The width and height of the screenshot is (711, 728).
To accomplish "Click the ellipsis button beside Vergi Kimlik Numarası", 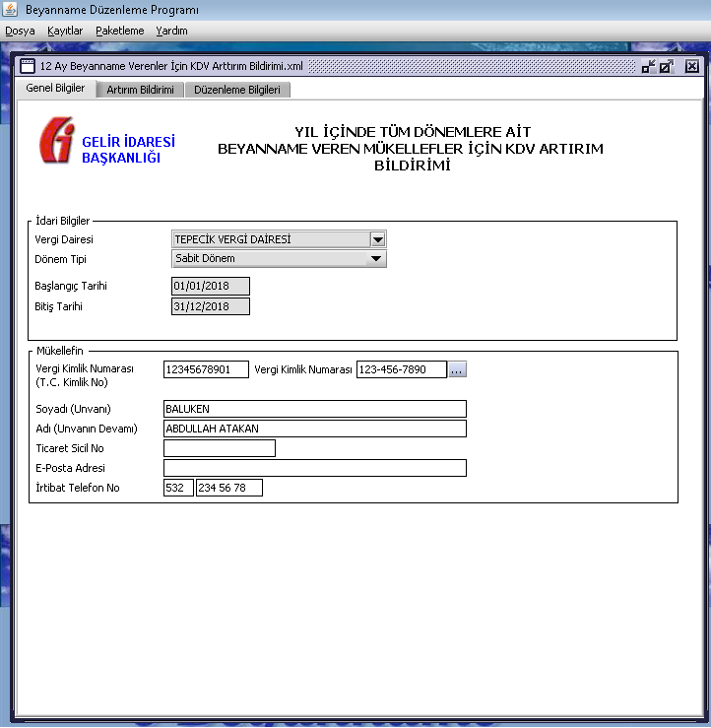I will coord(458,369).
